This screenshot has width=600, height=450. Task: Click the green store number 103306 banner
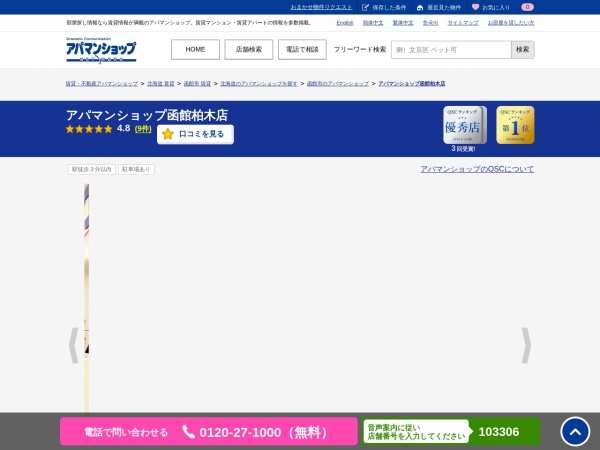click(451, 432)
